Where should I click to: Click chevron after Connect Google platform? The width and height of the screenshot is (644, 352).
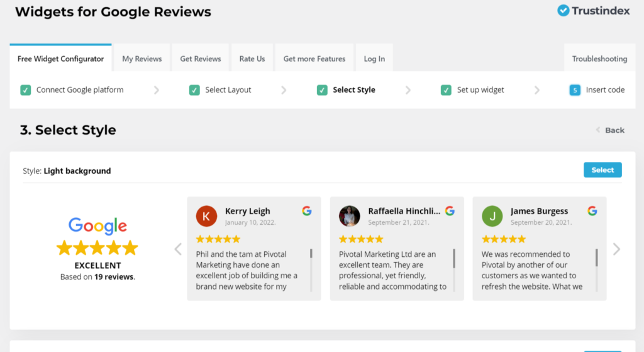pos(157,90)
